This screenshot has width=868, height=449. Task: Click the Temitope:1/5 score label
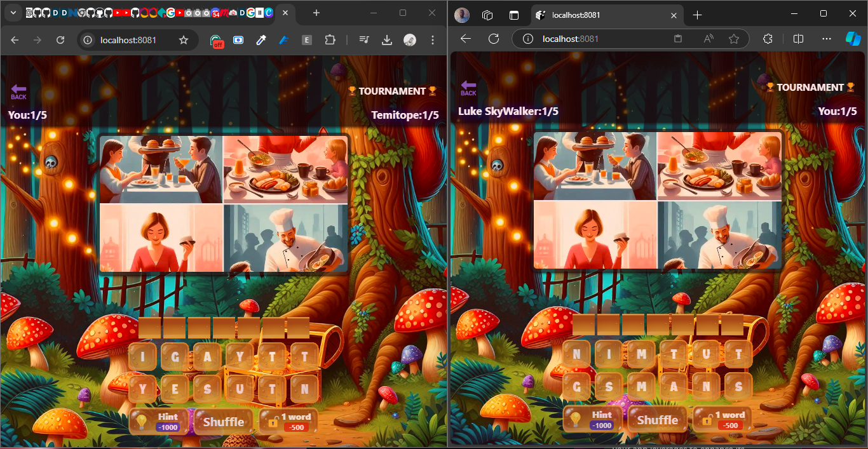pyautogui.click(x=405, y=115)
